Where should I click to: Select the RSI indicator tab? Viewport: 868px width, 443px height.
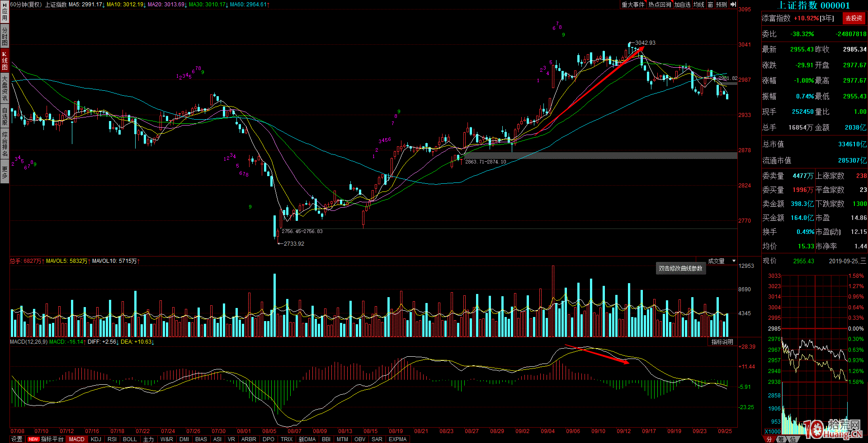(x=112, y=439)
